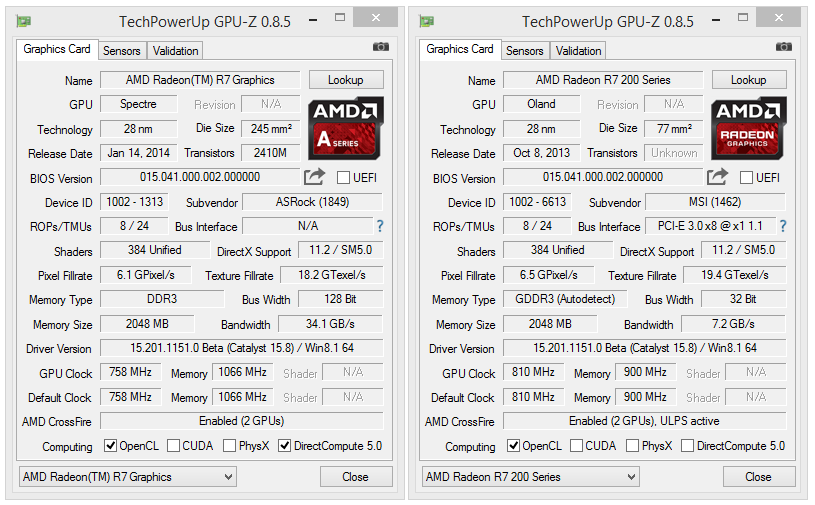Click GPU-Z app icon in right window title bar

click(427, 21)
